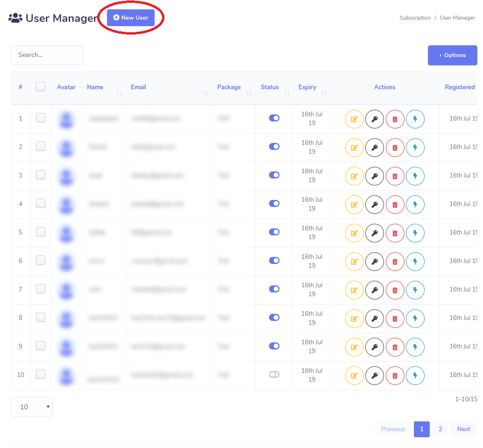Click the Next pagination link

463,429
